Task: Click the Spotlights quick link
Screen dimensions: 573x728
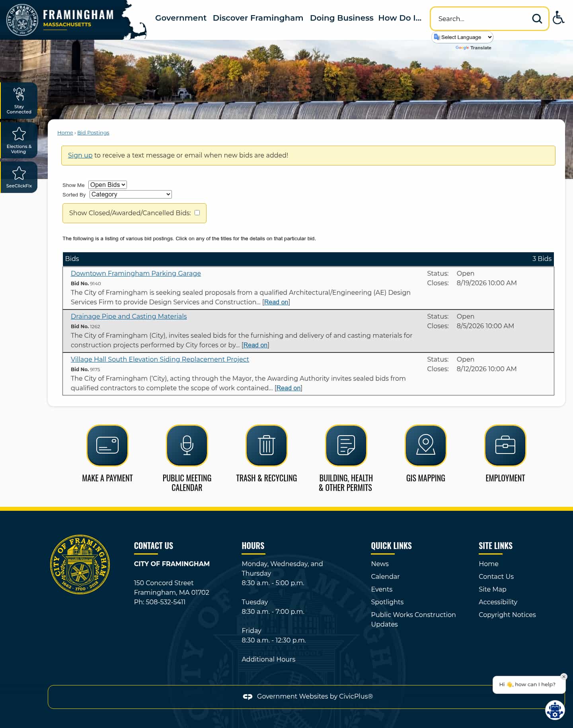Action: coord(387,602)
